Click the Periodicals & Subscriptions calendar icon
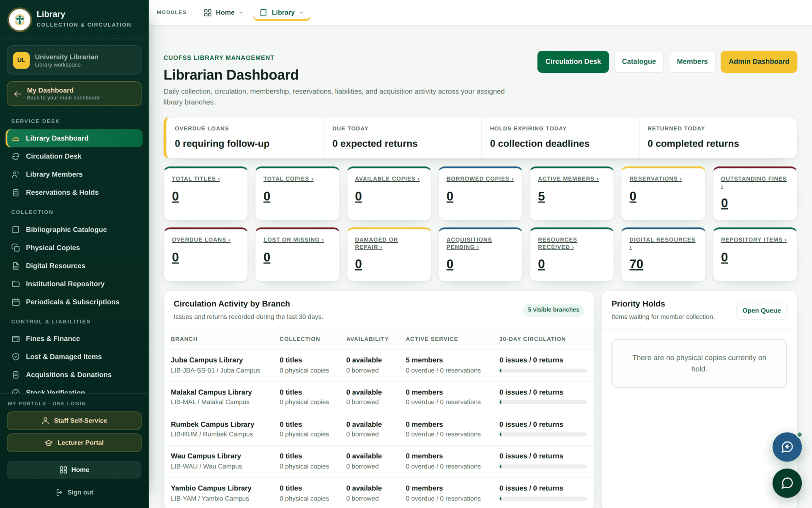Image resolution: width=812 pixels, height=508 pixels. [x=16, y=302]
